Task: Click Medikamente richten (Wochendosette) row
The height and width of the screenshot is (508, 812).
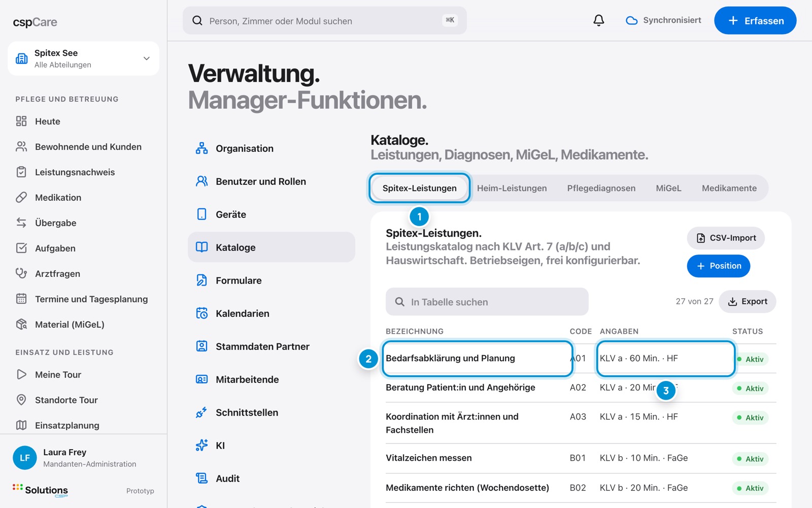Action: point(581,488)
